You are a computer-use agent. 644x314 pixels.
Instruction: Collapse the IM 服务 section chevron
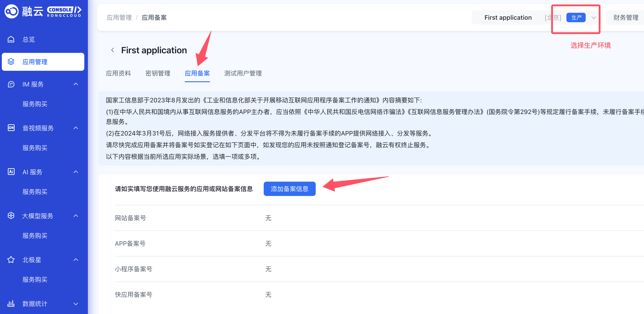click(x=76, y=84)
